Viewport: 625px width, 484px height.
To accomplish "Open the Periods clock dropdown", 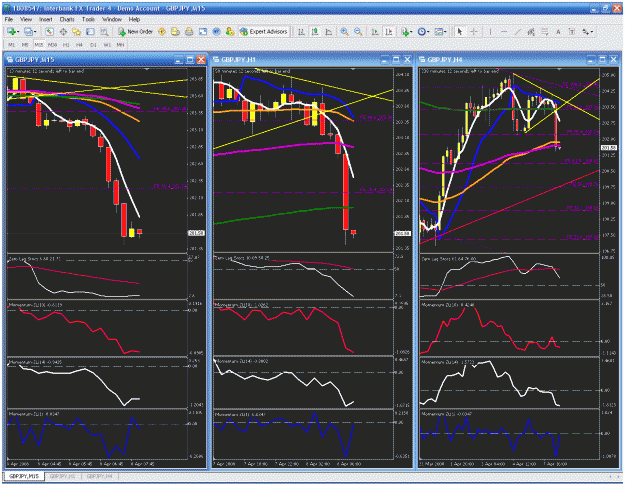I will (x=423, y=31).
